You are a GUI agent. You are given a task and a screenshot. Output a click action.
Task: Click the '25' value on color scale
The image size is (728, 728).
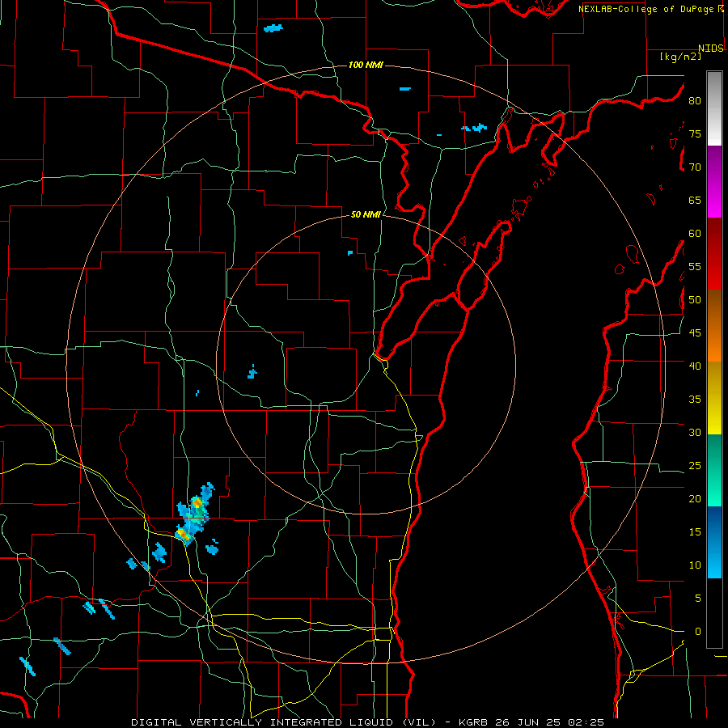click(x=695, y=466)
